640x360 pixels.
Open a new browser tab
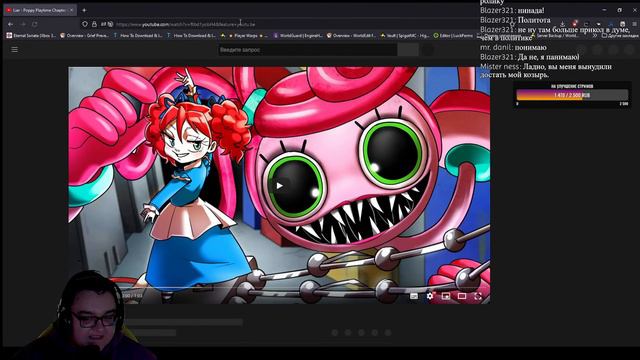coord(84,10)
